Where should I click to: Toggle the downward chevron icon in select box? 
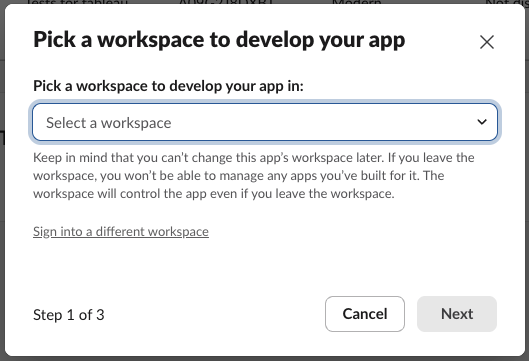tap(482, 122)
